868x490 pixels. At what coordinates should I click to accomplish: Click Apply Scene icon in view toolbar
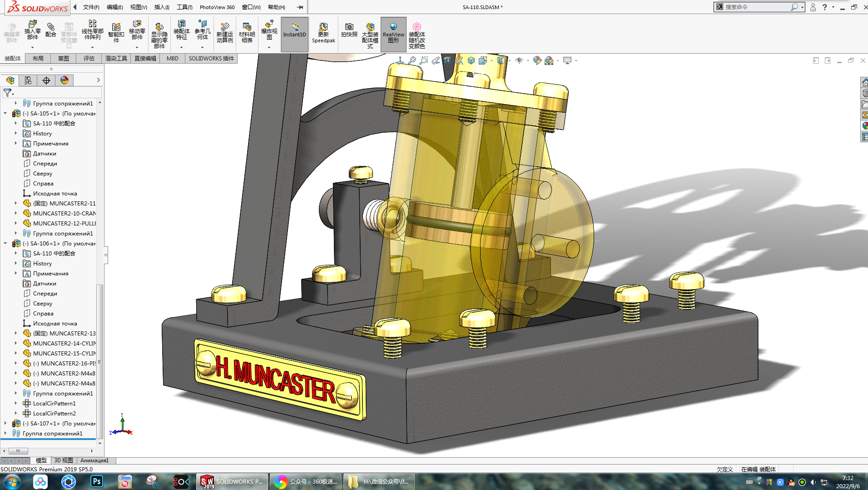click(x=549, y=60)
